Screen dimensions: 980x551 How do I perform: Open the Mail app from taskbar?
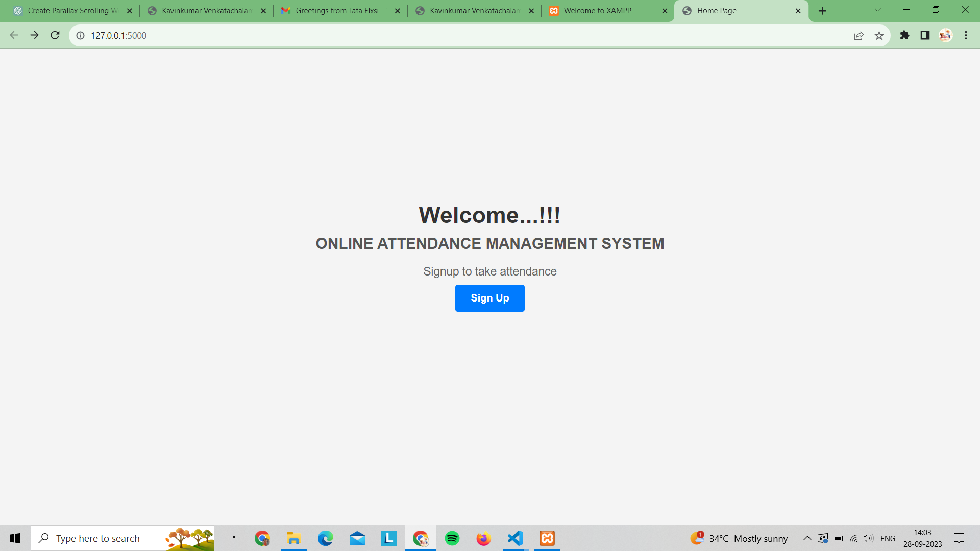coord(357,538)
